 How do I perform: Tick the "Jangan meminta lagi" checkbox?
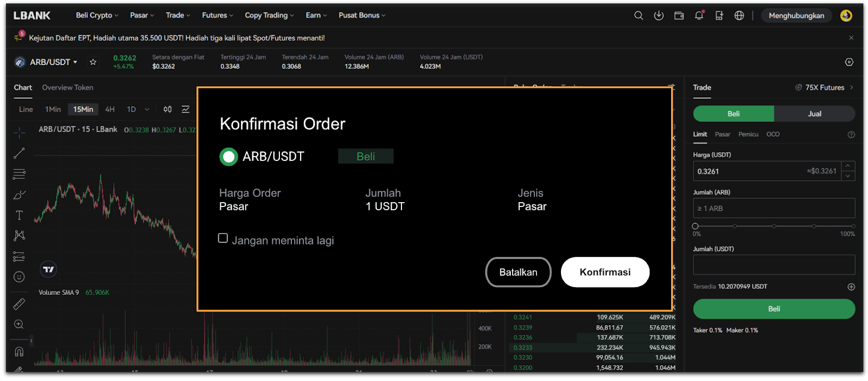[x=223, y=238]
